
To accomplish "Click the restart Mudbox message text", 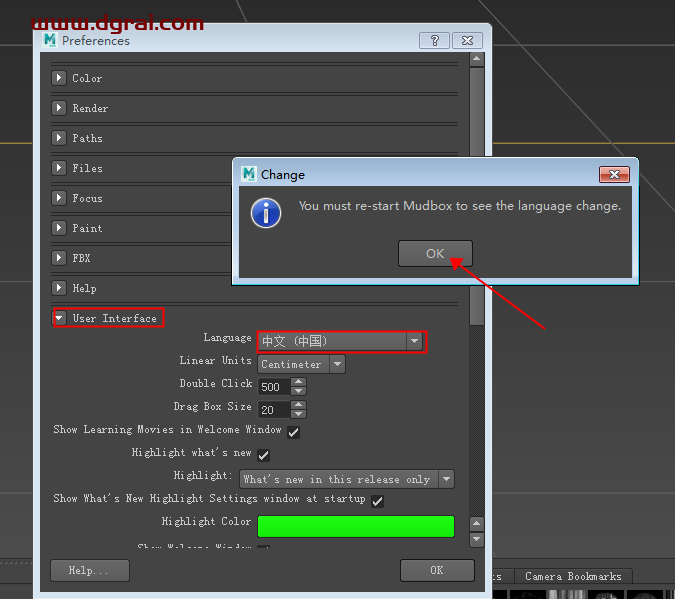I will click(460, 206).
